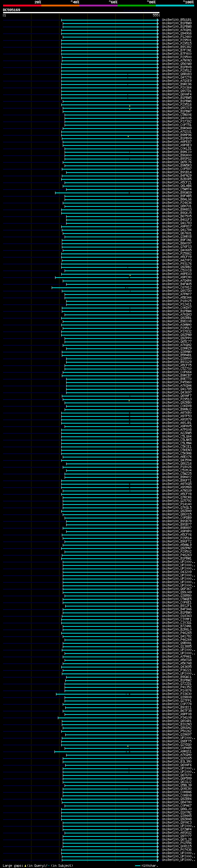Select the UniRef100_Q9STC9 label
This screenshot has height=868, width=197.
click(176, 108)
